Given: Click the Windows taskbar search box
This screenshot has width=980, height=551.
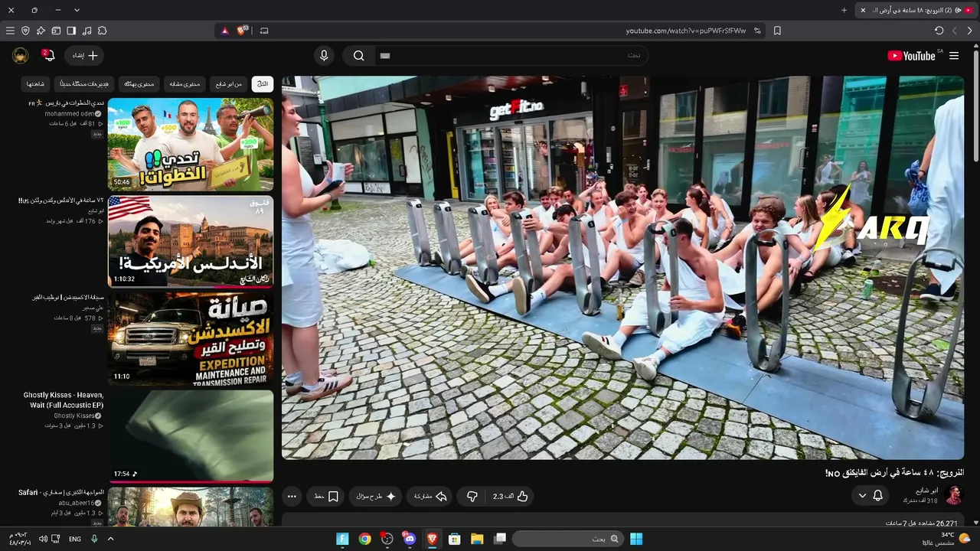Looking at the screenshot, I should coord(567,539).
